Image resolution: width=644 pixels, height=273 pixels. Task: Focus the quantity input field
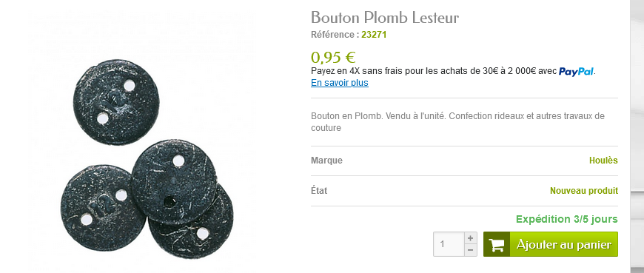point(449,244)
